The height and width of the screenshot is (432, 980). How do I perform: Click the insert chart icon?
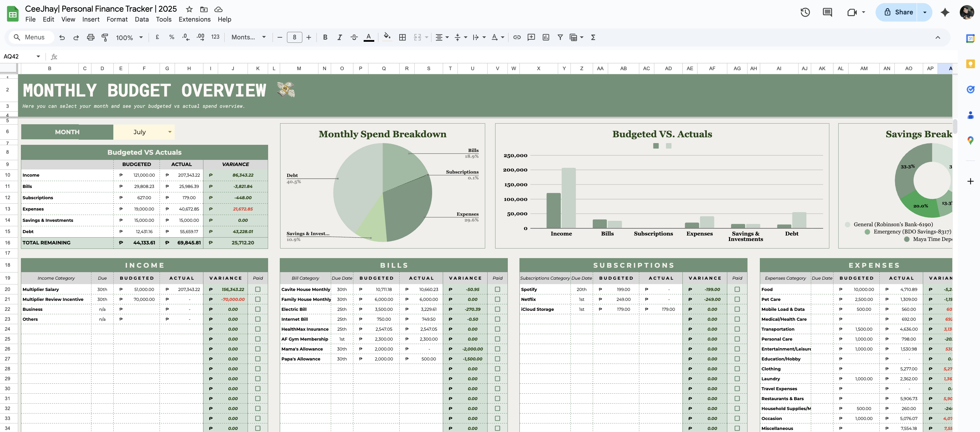(545, 37)
